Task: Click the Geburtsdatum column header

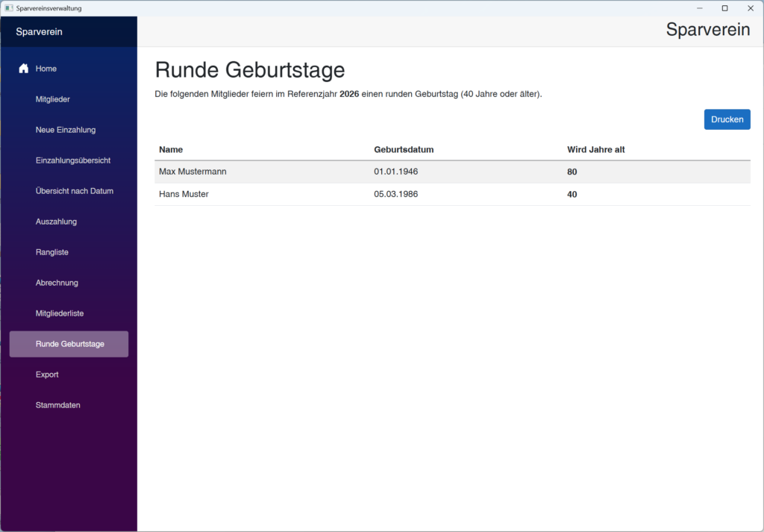Action: pos(404,149)
